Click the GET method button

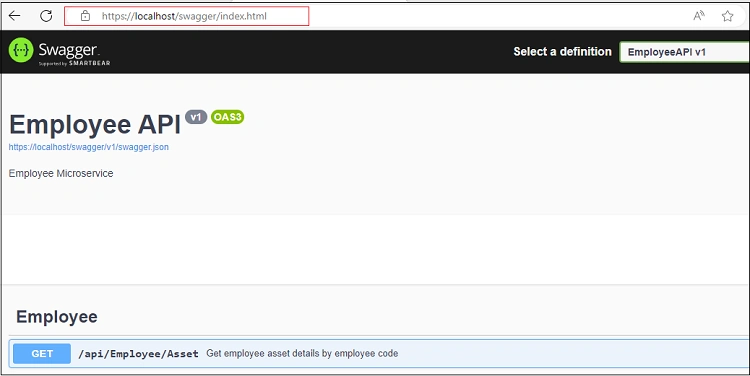click(x=42, y=354)
